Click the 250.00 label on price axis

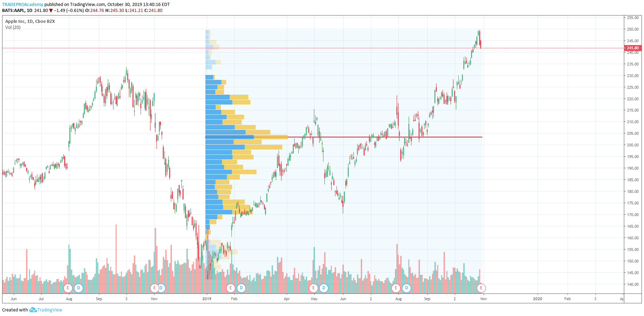(633, 29)
